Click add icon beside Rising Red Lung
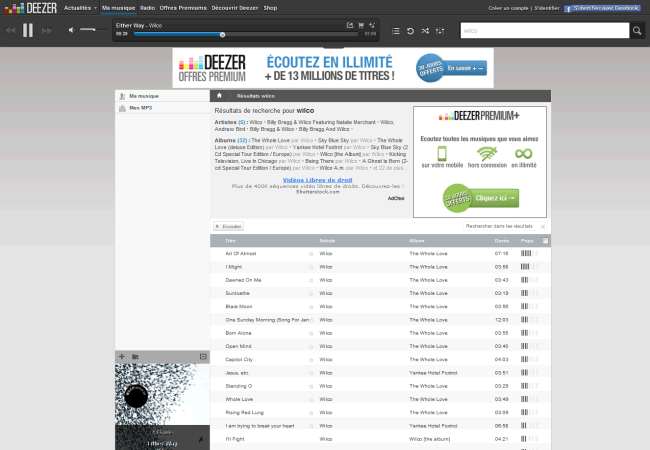 [311, 413]
